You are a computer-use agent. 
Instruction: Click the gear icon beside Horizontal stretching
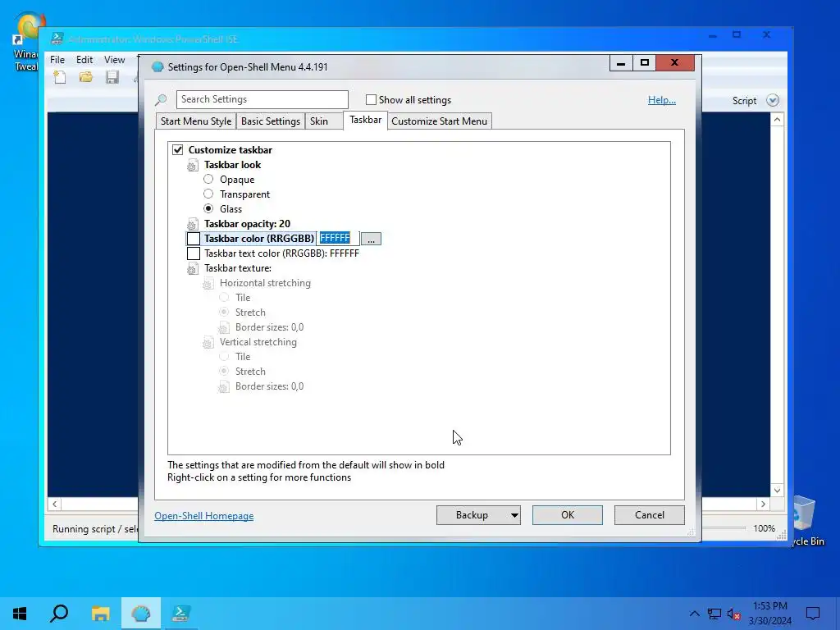click(x=208, y=284)
